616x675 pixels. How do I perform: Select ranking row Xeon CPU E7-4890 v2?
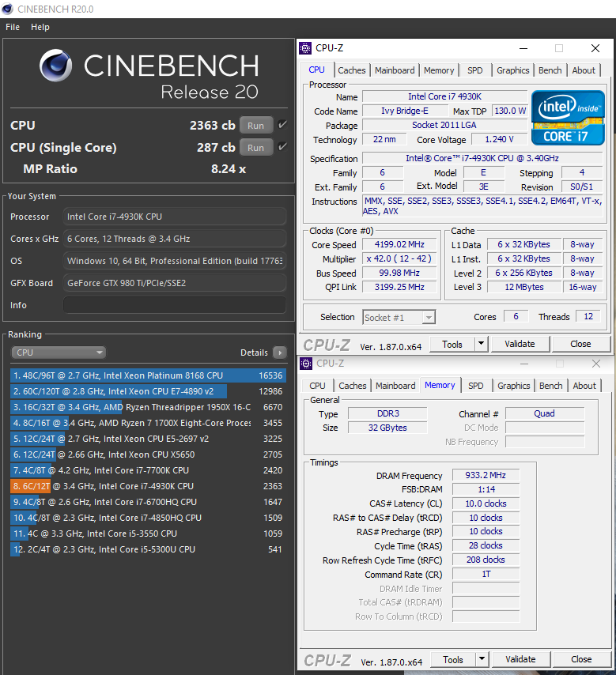coord(148,391)
